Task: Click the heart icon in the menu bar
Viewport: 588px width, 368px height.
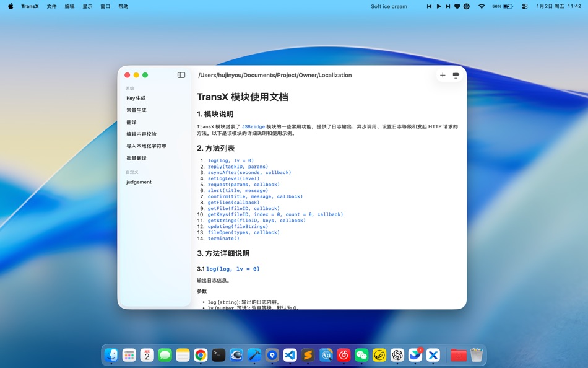Action: tap(457, 6)
